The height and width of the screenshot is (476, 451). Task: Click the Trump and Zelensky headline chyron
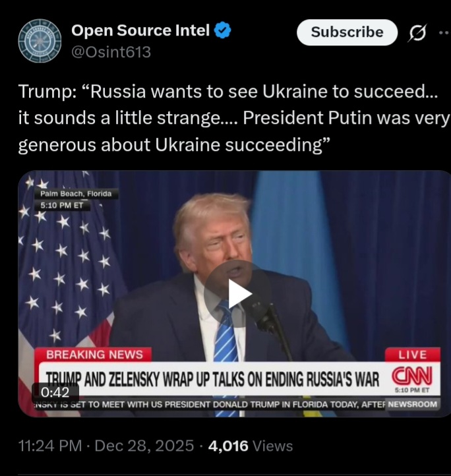click(212, 379)
